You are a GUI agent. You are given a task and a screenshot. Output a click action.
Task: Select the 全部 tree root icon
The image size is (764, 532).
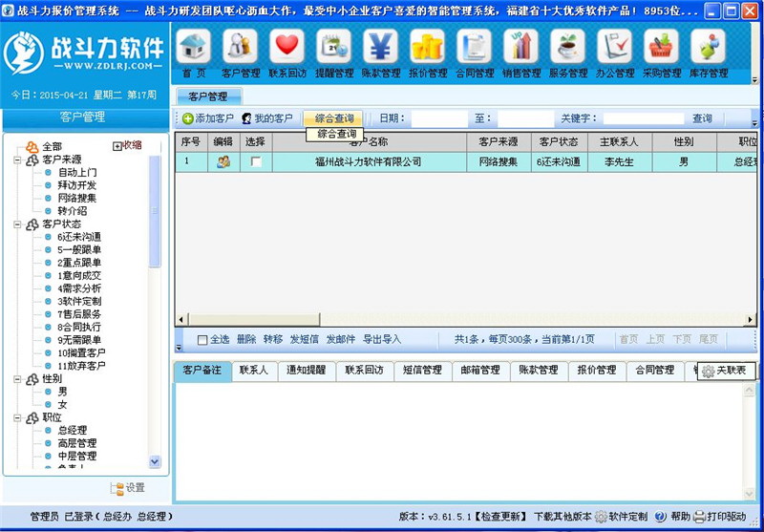coord(32,147)
